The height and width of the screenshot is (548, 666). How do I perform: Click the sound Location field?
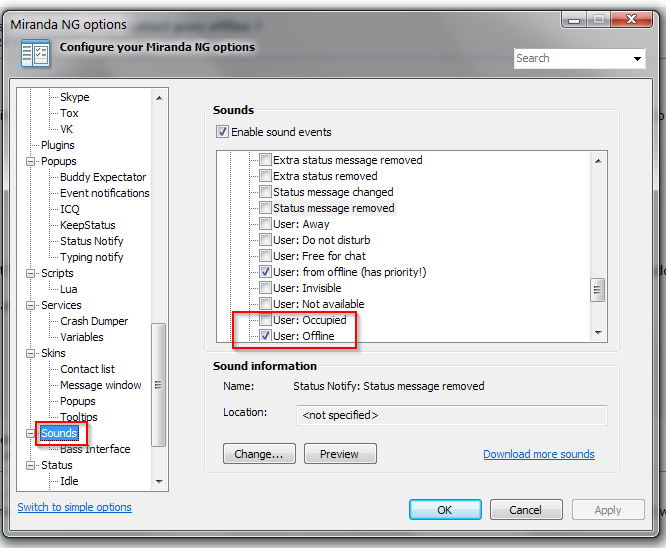pyautogui.click(x=452, y=415)
